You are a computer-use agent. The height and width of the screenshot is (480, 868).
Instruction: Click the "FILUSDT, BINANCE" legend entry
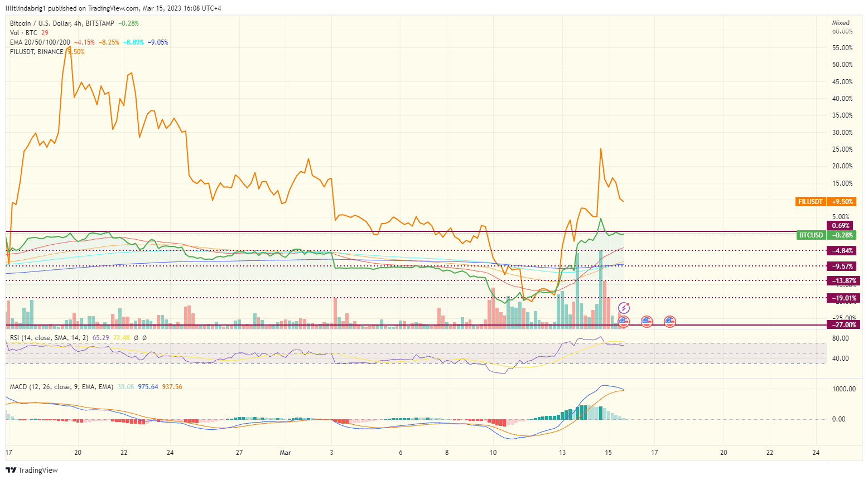[x=35, y=51]
